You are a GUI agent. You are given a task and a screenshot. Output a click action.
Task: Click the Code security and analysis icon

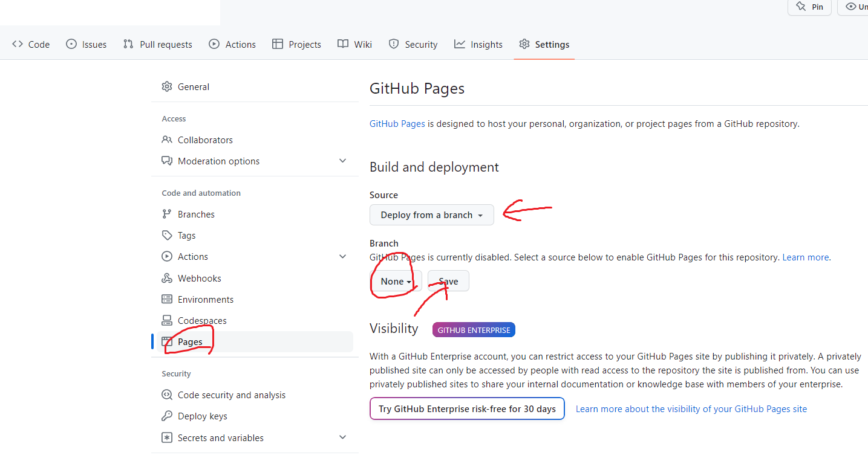(167, 395)
